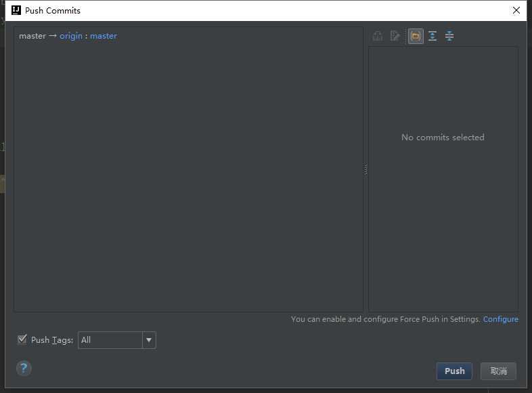Screen dimensions: 532x393
Task: Open the Push Tags dropdown arrow
Action: [x=149, y=340]
